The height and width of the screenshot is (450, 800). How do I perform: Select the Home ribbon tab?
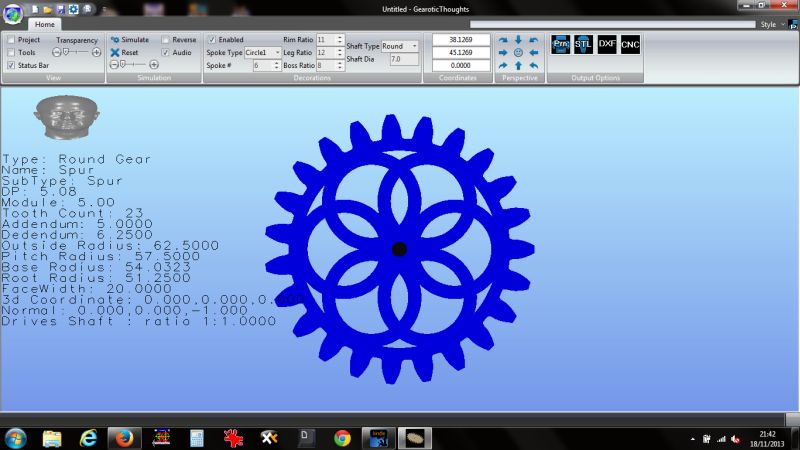[44, 24]
